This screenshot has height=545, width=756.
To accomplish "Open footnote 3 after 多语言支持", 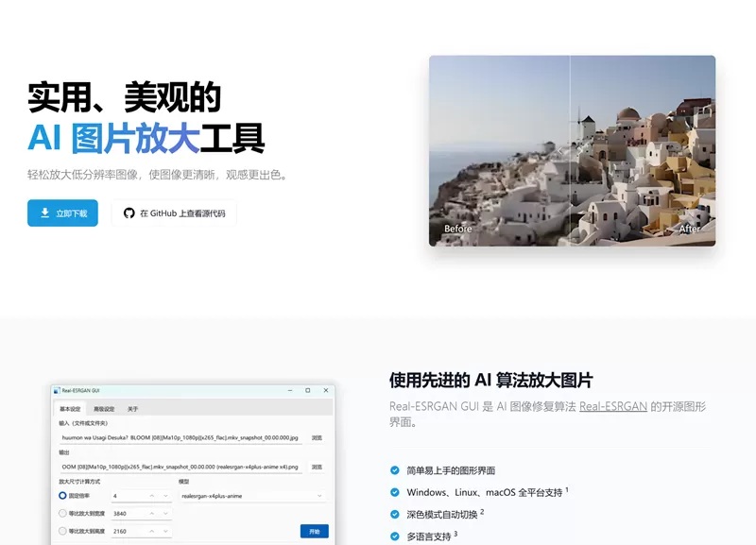I will [x=455, y=534].
